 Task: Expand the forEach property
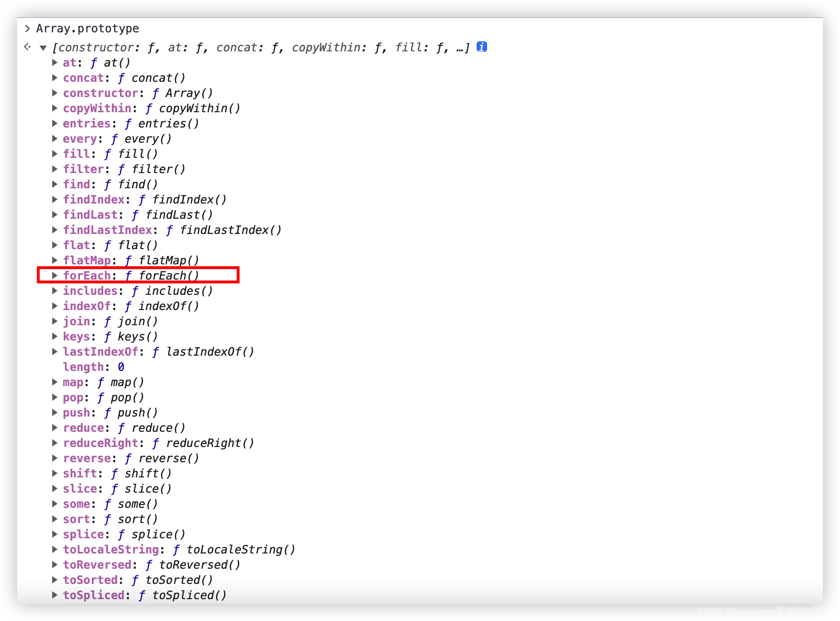(55, 275)
